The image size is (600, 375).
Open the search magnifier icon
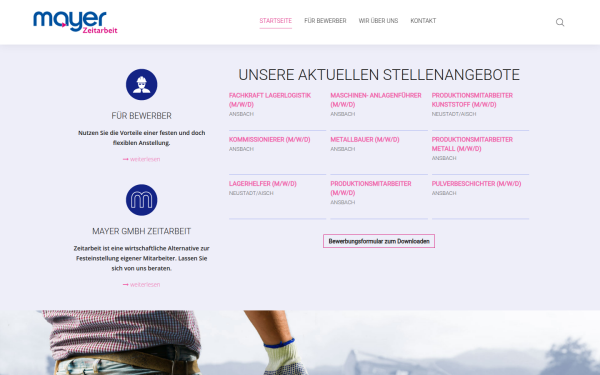coord(560,22)
